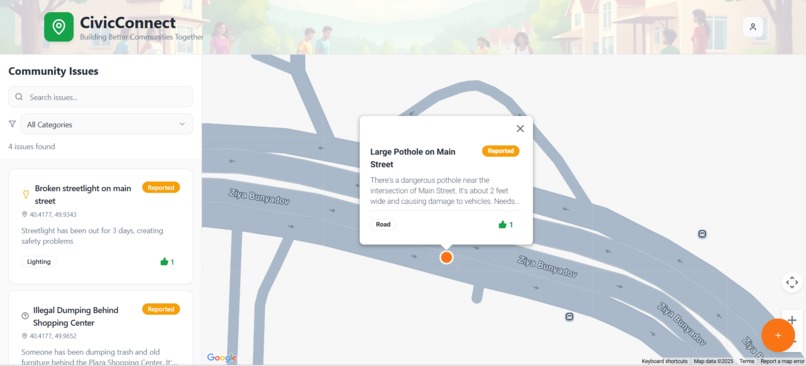Open the All Categories dropdown

[106, 124]
